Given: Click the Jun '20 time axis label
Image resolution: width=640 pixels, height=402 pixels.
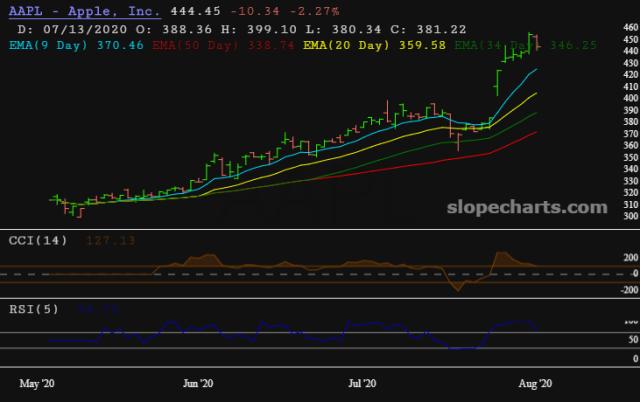Looking at the screenshot, I should (x=198, y=383).
